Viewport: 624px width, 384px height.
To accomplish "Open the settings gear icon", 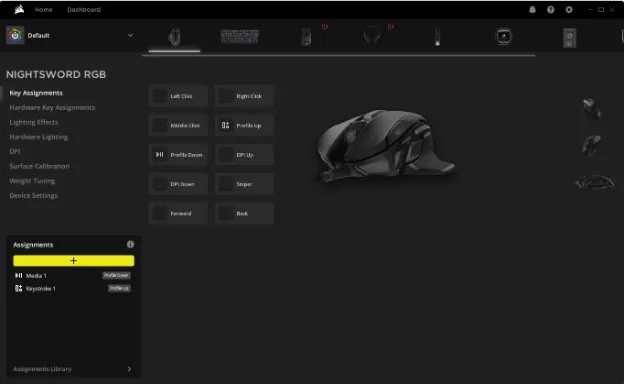I will pos(569,10).
